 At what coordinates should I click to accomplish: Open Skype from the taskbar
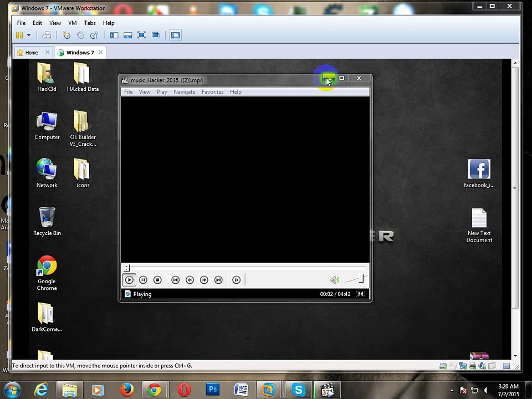(298, 390)
